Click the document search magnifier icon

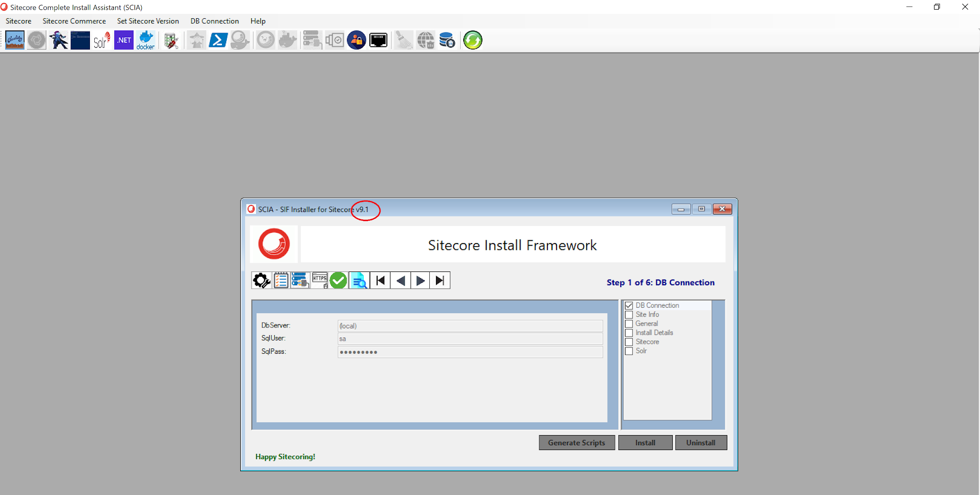pos(359,281)
